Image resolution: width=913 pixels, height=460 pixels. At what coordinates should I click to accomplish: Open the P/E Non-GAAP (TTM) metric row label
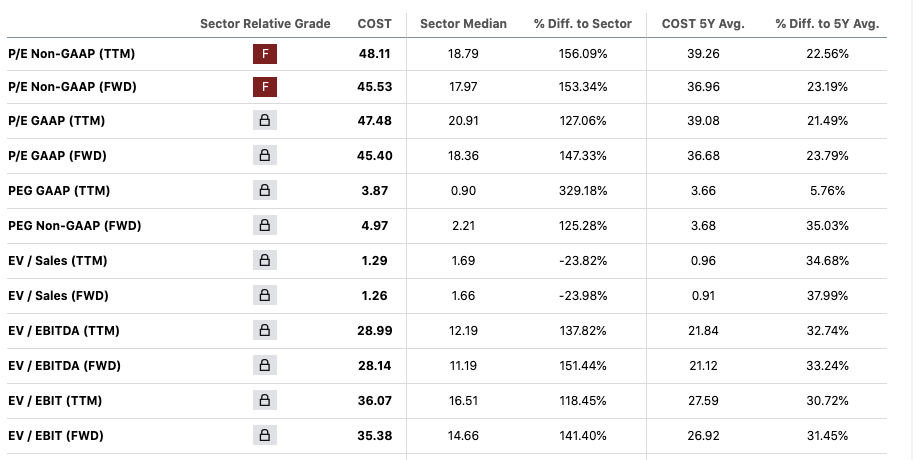pos(70,52)
